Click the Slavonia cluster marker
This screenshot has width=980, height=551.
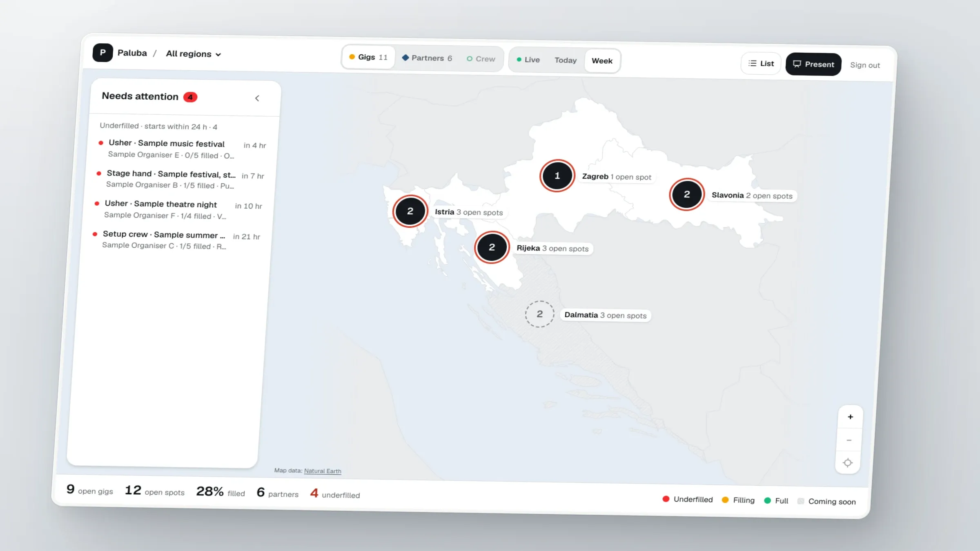(x=687, y=194)
